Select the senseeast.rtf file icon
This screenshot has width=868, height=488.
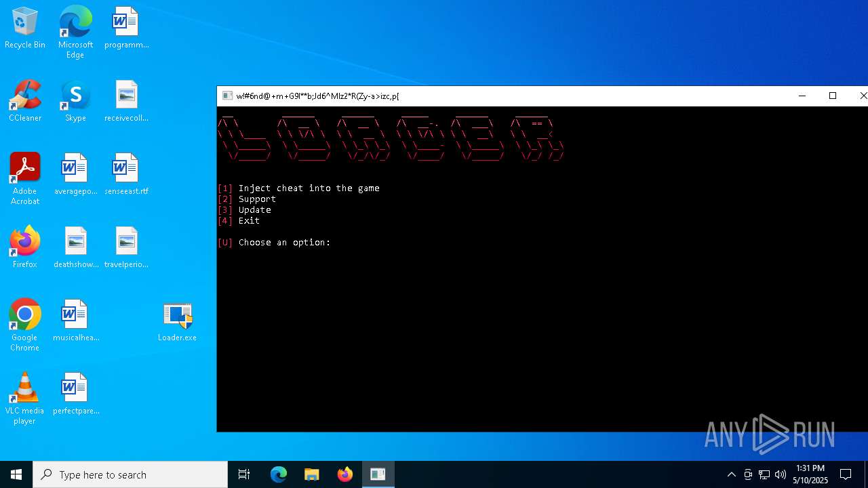point(126,175)
